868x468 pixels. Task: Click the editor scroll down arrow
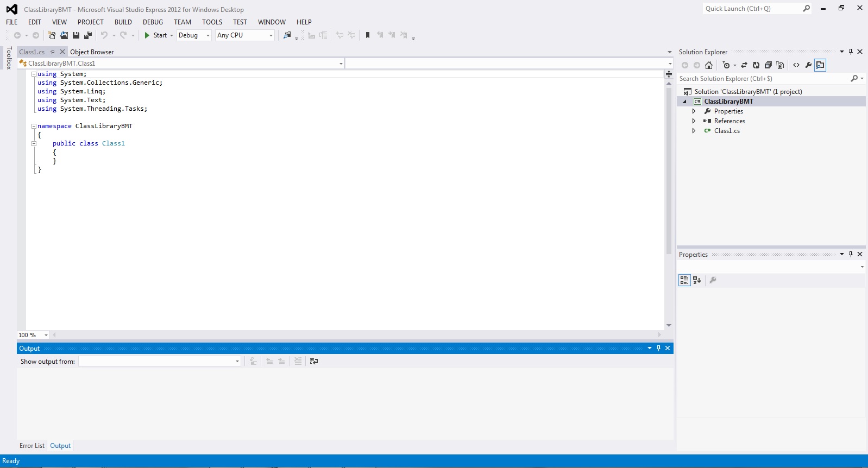point(669,325)
